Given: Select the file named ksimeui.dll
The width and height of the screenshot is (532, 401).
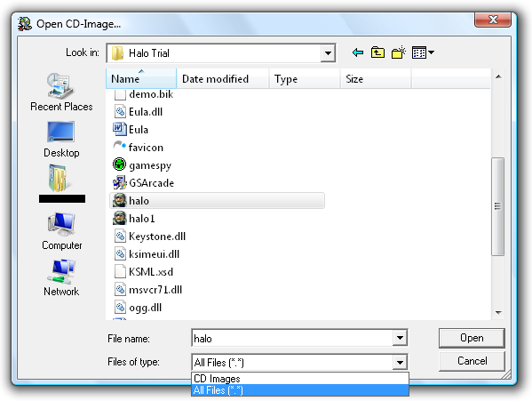Looking at the screenshot, I should pos(154,254).
